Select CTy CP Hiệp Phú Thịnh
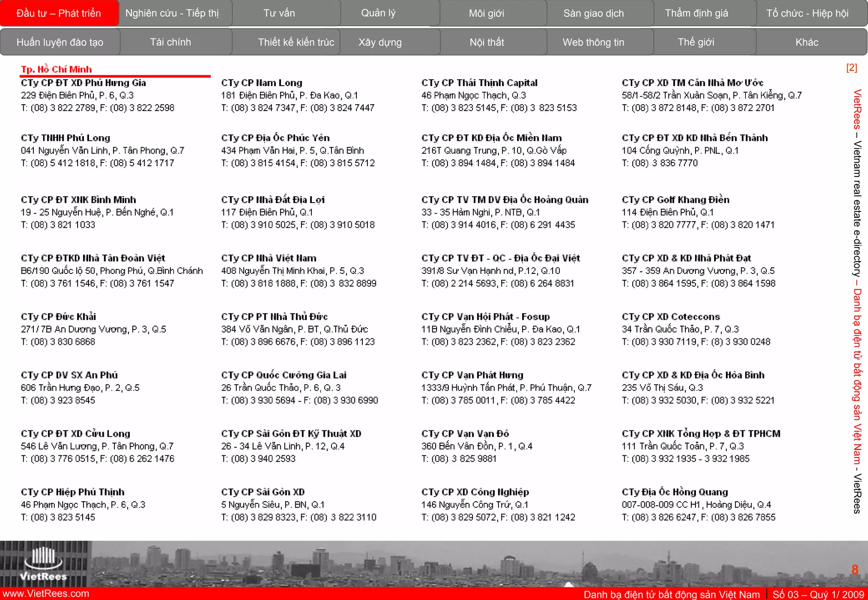 (72, 492)
